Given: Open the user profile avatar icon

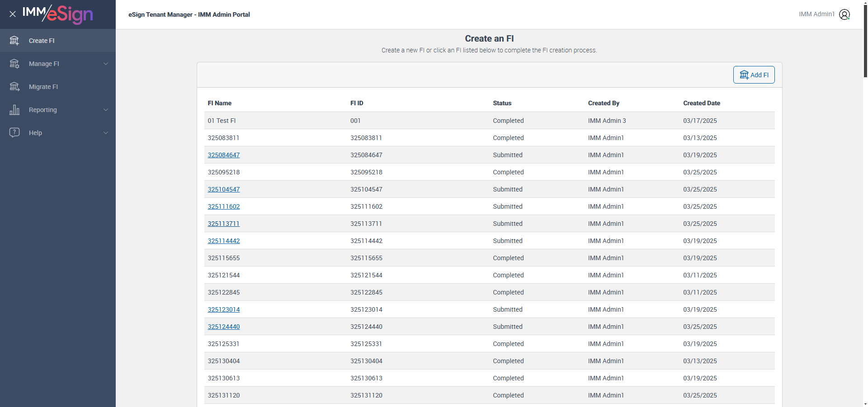Looking at the screenshot, I should (x=844, y=14).
